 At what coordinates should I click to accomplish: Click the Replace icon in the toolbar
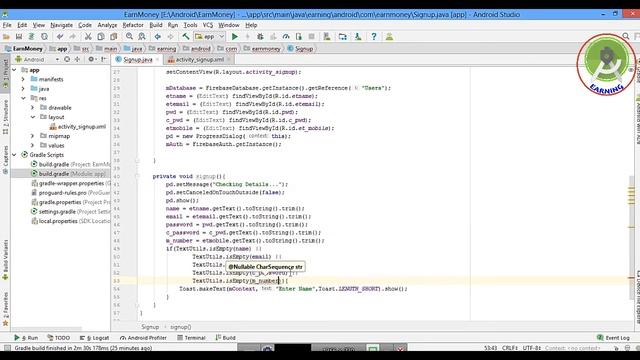point(142,37)
